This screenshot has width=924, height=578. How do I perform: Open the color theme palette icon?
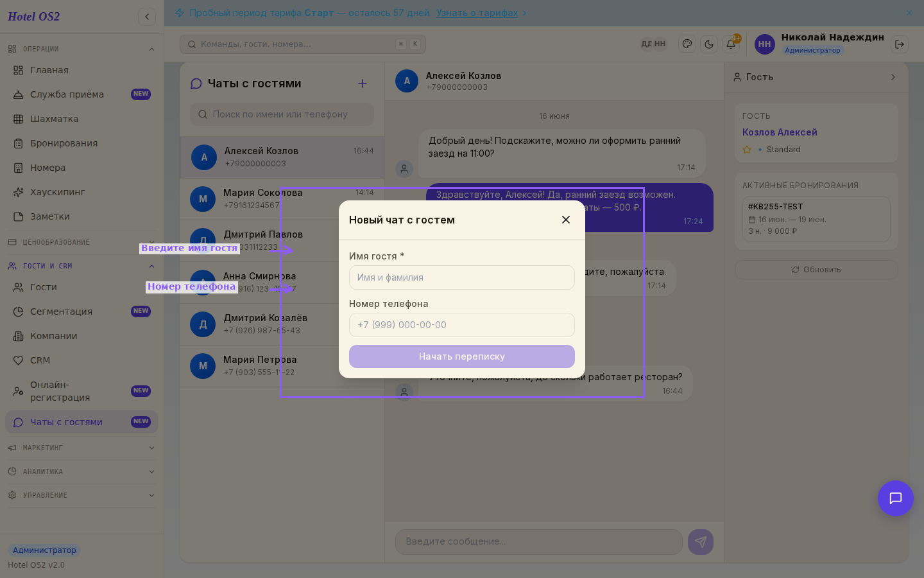pyautogui.click(x=687, y=44)
